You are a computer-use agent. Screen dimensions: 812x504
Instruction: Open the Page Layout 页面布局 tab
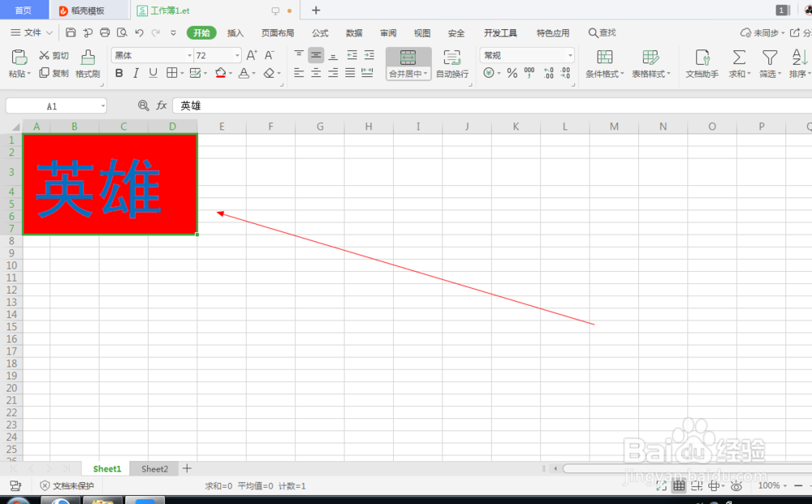(278, 32)
